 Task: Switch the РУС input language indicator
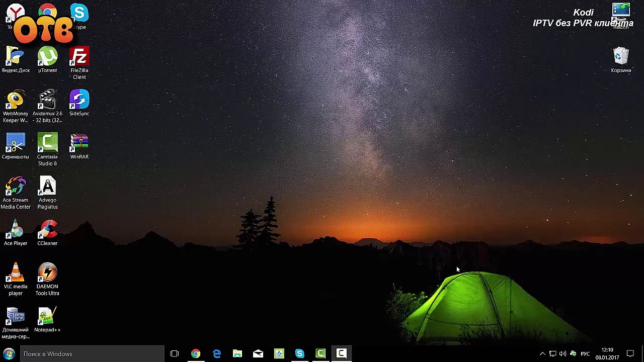coord(585,354)
